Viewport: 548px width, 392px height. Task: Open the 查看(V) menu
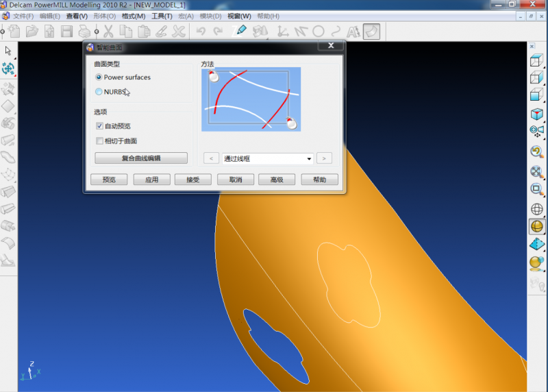point(77,16)
